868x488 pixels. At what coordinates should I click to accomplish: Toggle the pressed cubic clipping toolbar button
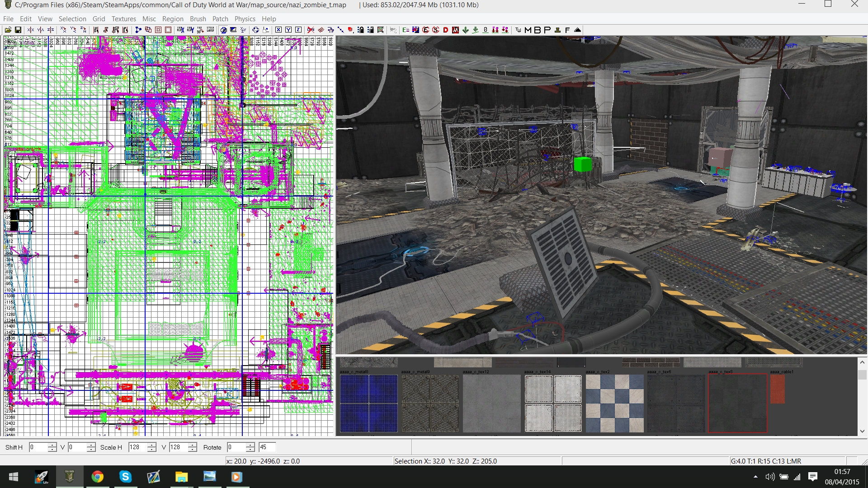point(223,30)
